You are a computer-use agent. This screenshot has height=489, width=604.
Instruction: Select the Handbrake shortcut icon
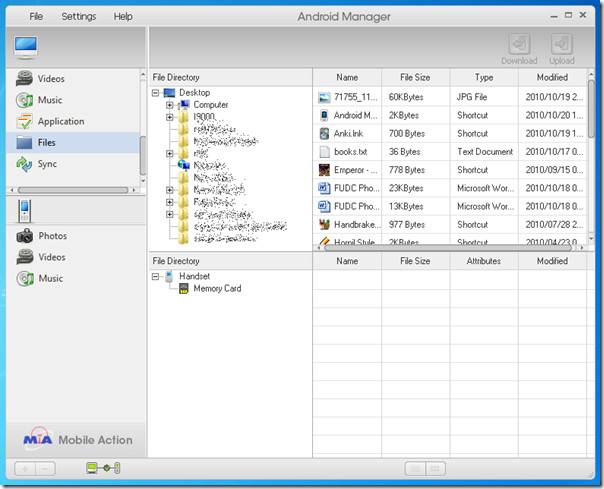pyautogui.click(x=324, y=225)
